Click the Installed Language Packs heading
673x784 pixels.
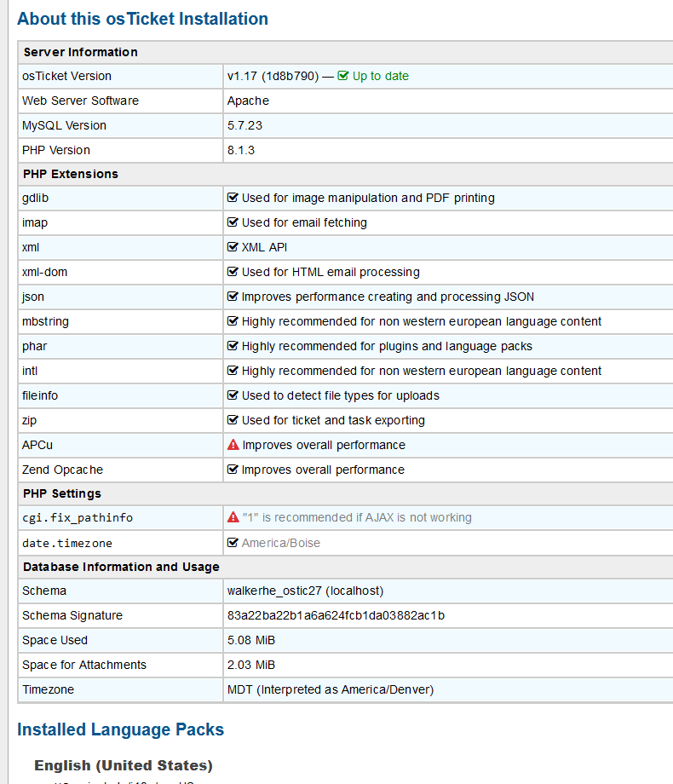pos(120,729)
